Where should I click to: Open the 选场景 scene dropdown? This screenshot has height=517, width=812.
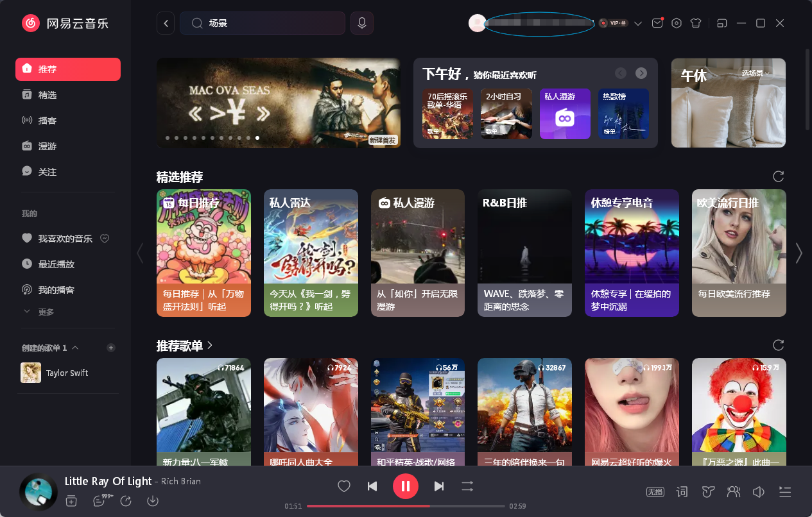pos(756,73)
